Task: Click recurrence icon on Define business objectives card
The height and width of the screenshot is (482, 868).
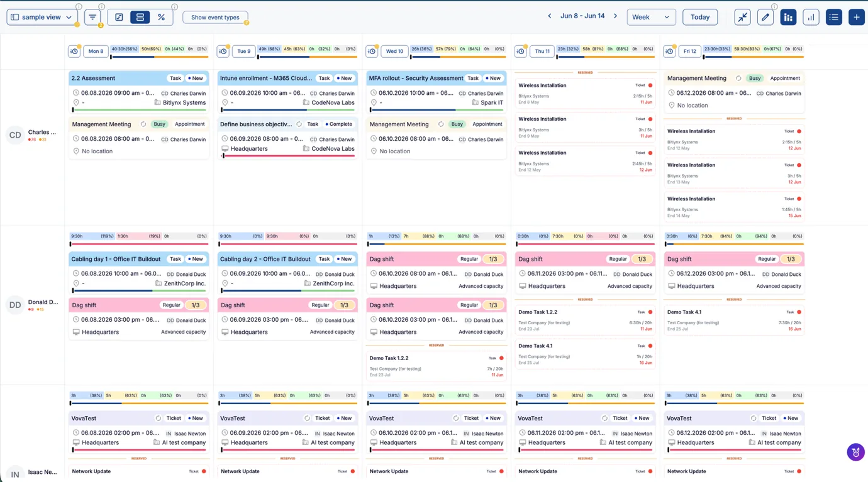Action: (x=299, y=124)
